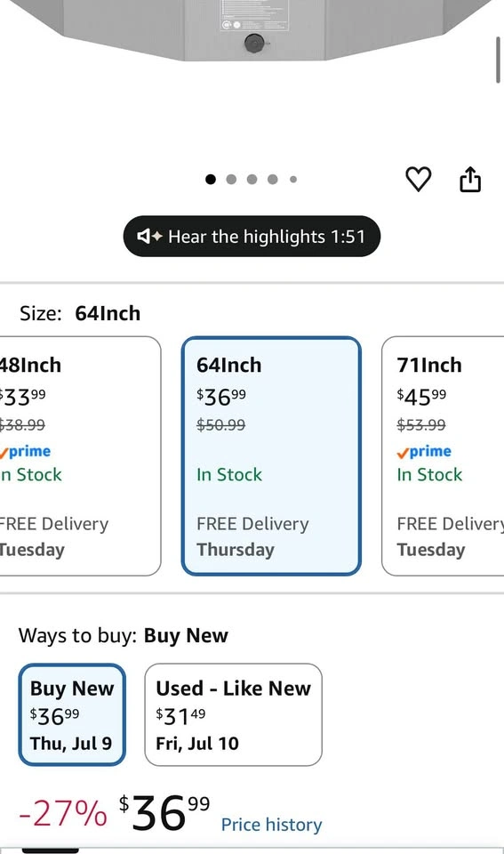This screenshot has width=504, height=854.
Task: Play the Hear the highlights audio
Action: click(252, 237)
